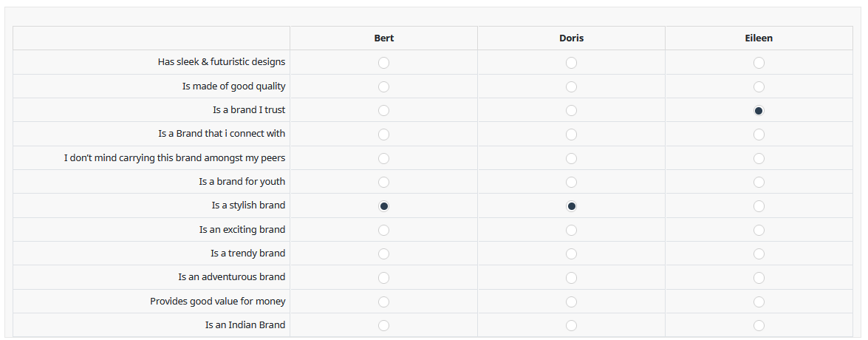
Task: Choose Doris for 'Provides good value for money'
Action: 571,302
